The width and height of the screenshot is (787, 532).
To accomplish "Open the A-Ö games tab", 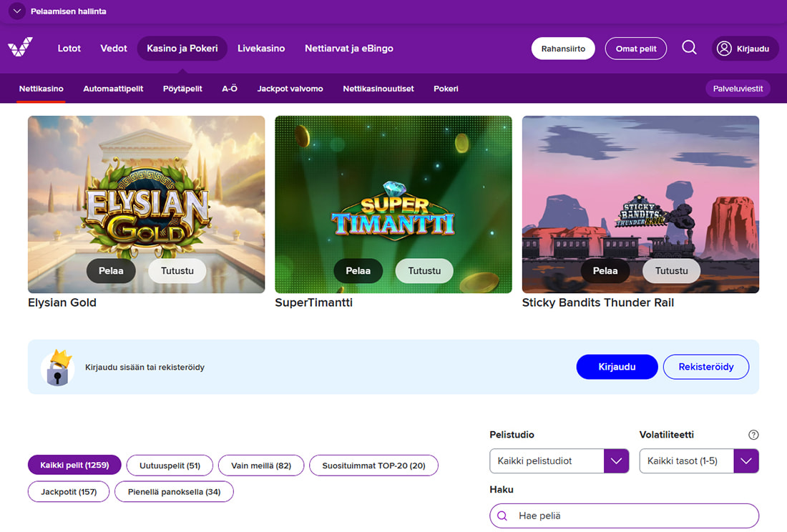I will [230, 89].
